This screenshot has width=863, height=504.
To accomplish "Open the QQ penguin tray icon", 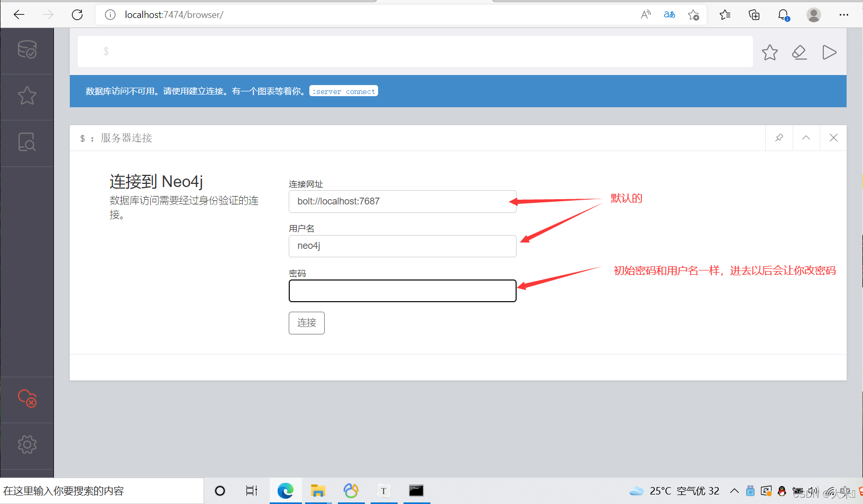I will 782,491.
